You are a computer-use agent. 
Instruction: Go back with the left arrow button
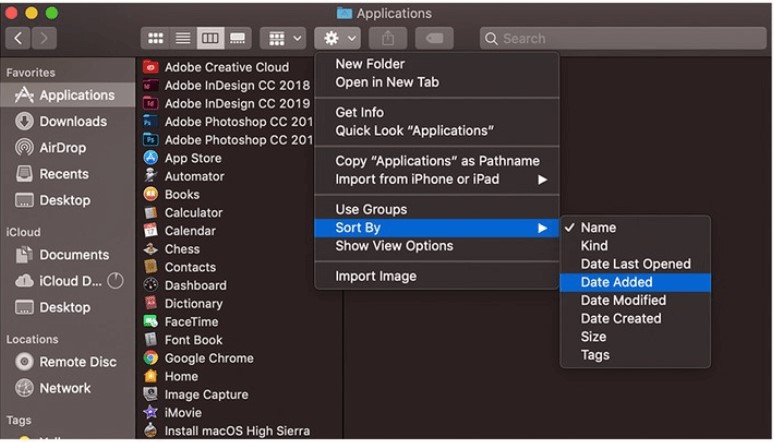(x=18, y=39)
